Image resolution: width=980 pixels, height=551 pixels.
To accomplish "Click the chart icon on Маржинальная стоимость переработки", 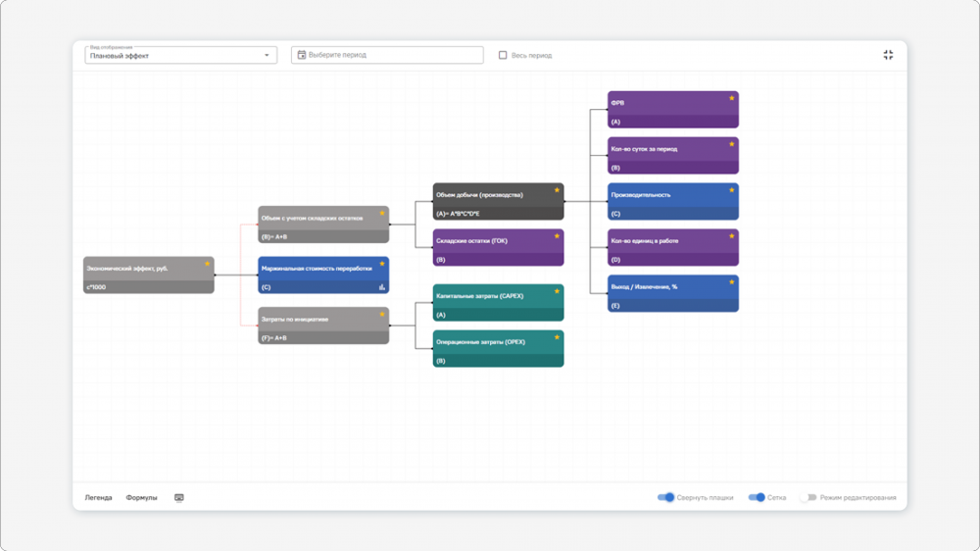I will (382, 287).
